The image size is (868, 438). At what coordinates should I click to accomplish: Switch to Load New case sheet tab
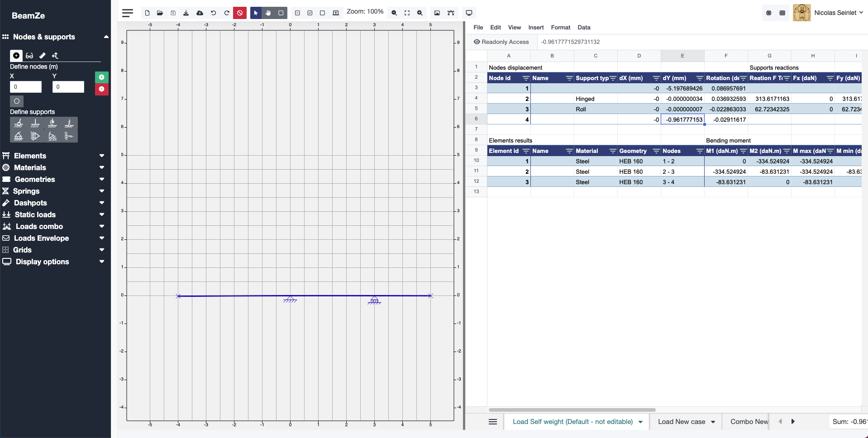(x=681, y=422)
